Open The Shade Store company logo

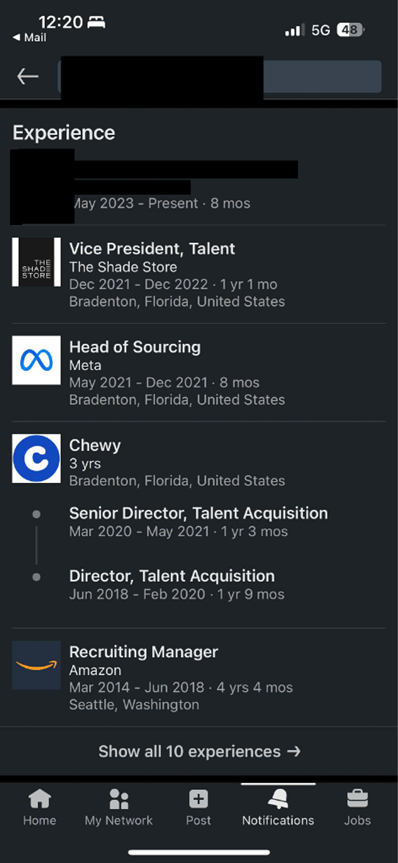click(x=36, y=262)
